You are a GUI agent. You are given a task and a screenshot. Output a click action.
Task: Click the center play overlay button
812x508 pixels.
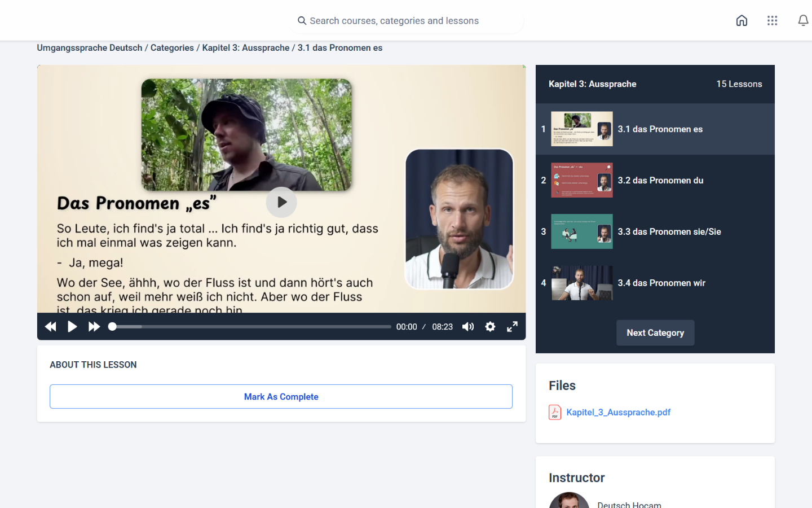(281, 202)
